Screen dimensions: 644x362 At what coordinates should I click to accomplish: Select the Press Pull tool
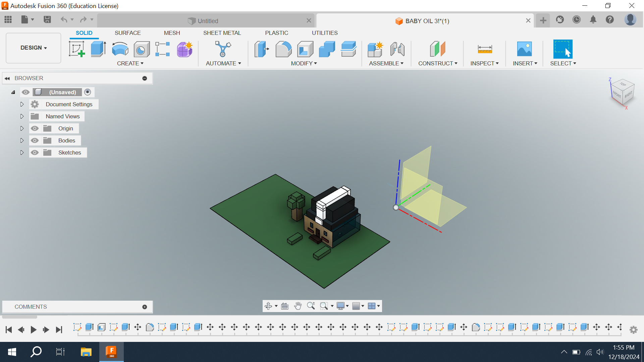click(262, 49)
